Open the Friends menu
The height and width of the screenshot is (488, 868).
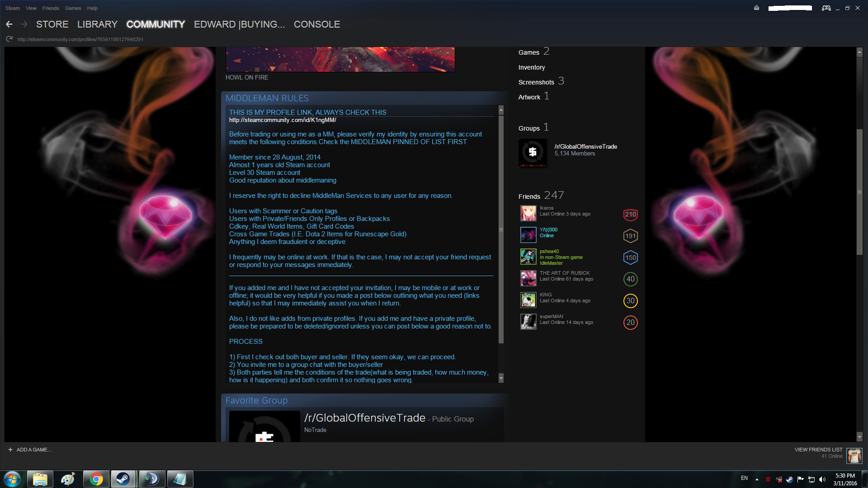51,8
